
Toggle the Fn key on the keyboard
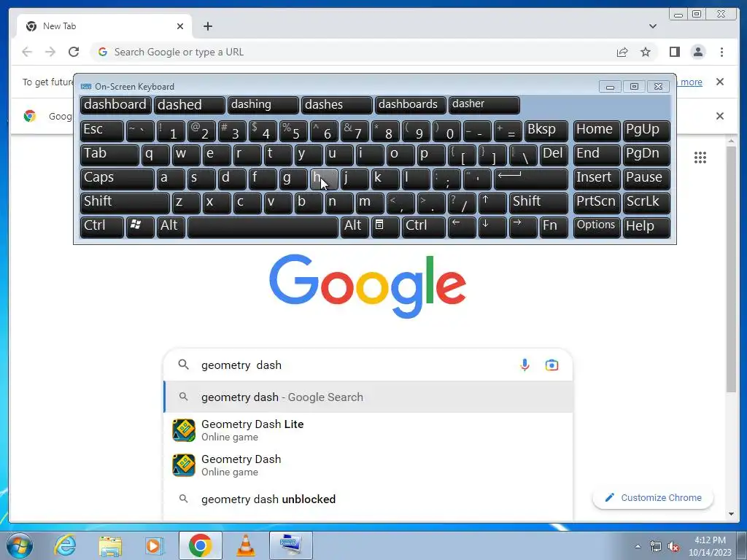(554, 227)
